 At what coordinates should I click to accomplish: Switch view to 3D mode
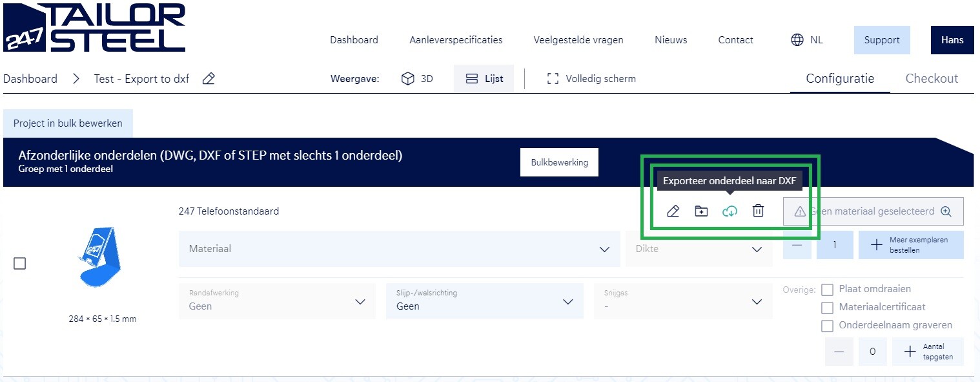click(417, 79)
